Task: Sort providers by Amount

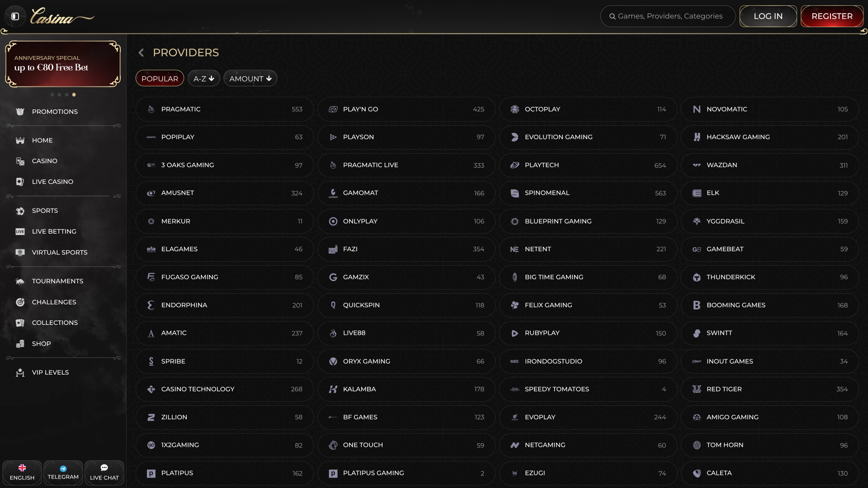Action: (x=250, y=79)
